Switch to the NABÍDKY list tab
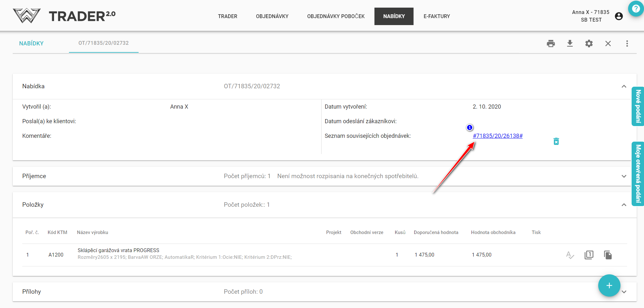 (x=31, y=44)
